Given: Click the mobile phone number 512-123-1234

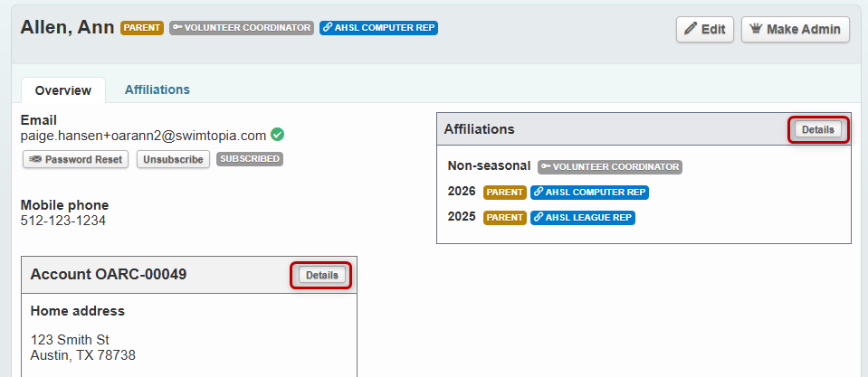Looking at the screenshot, I should click(63, 220).
